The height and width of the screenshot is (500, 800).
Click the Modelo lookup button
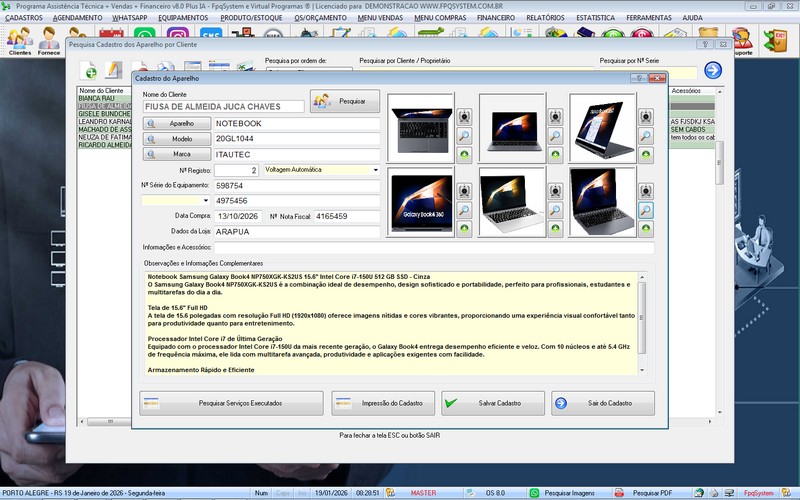[177, 139]
